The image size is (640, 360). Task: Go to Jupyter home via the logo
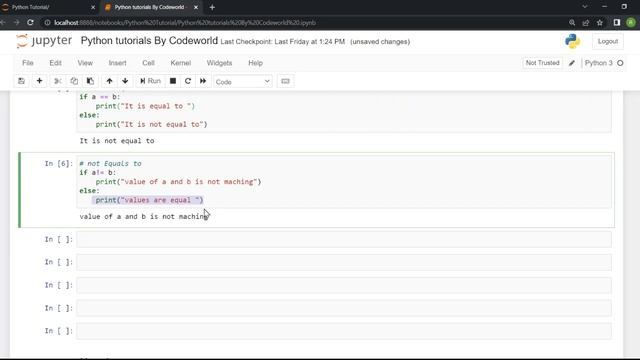click(x=44, y=41)
